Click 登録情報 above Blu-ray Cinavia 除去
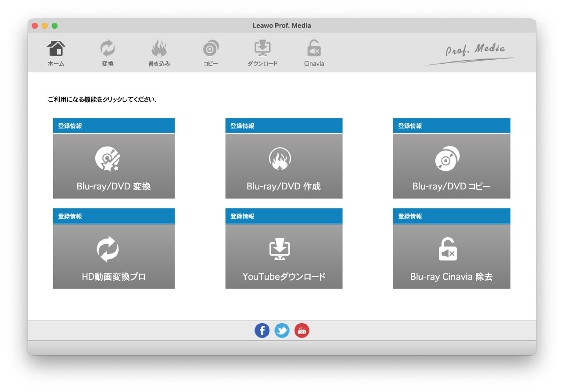 pos(410,216)
